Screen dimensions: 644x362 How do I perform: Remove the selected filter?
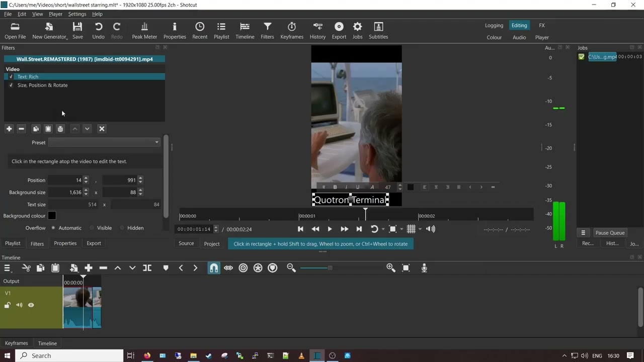coord(21,129)
